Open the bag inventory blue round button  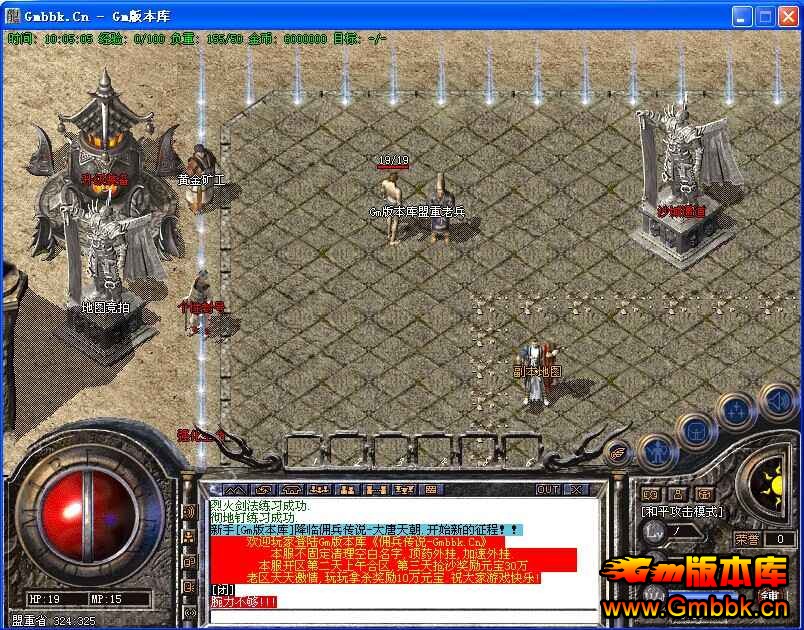(x=697, y=430)
